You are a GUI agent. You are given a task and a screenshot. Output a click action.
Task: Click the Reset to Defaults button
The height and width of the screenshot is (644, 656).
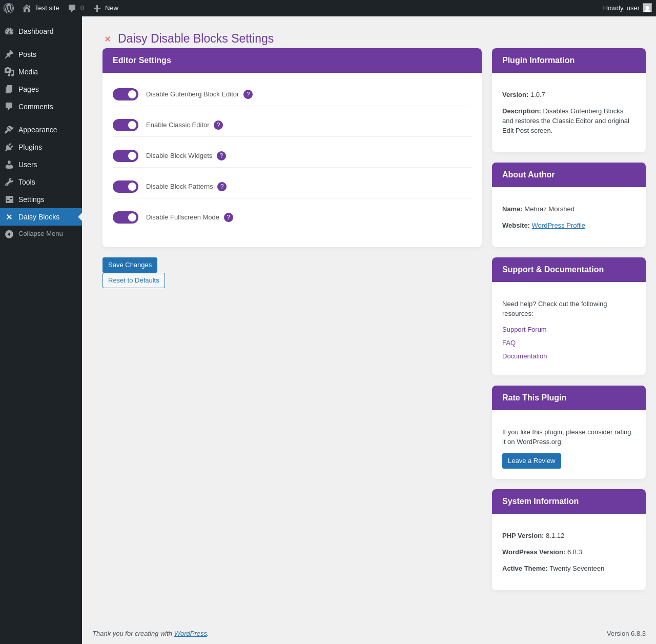[x=134, y=280]
